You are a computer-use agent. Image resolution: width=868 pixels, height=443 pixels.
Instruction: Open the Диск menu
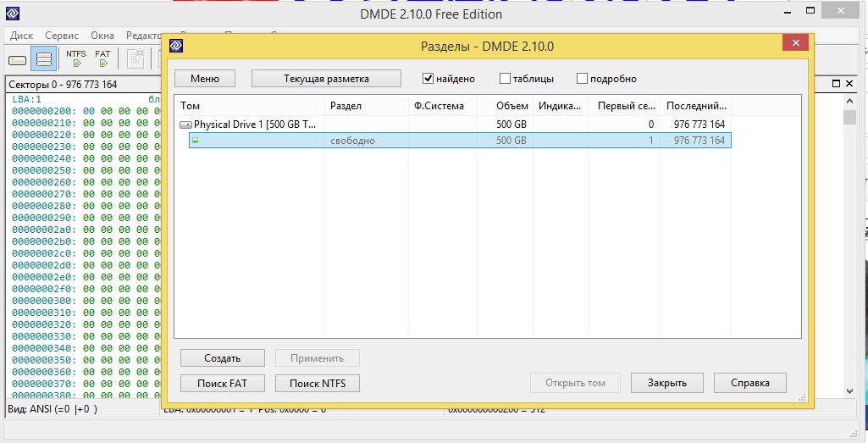(21, 36)
